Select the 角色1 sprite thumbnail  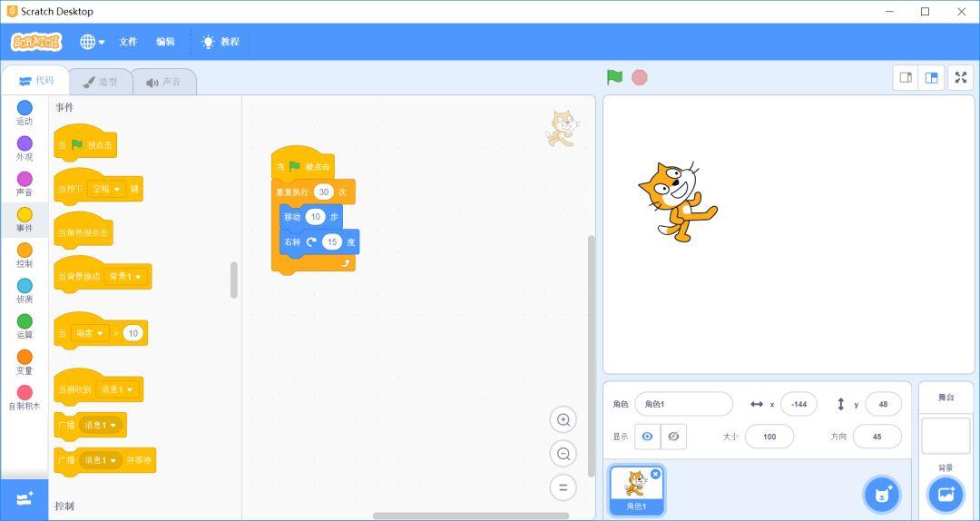click(x=636, y=491)
